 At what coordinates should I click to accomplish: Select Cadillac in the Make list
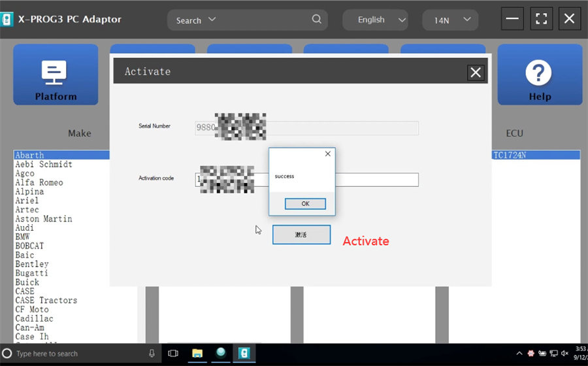(x=34, y=318)
